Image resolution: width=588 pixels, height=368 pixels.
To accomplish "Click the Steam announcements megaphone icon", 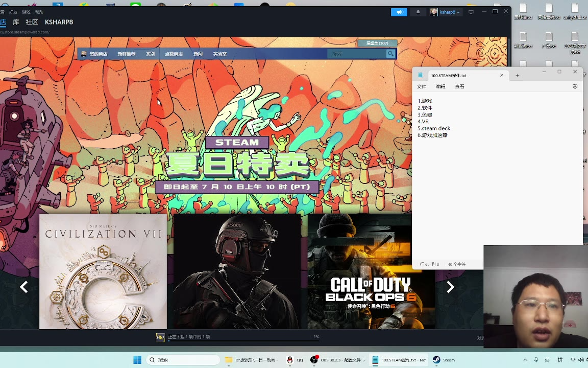I will [399, 12].
